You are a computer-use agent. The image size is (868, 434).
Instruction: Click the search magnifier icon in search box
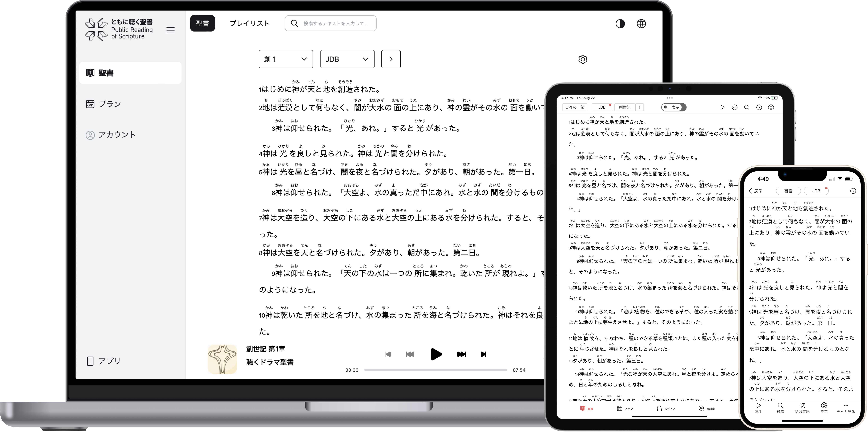tap(294, 23)
